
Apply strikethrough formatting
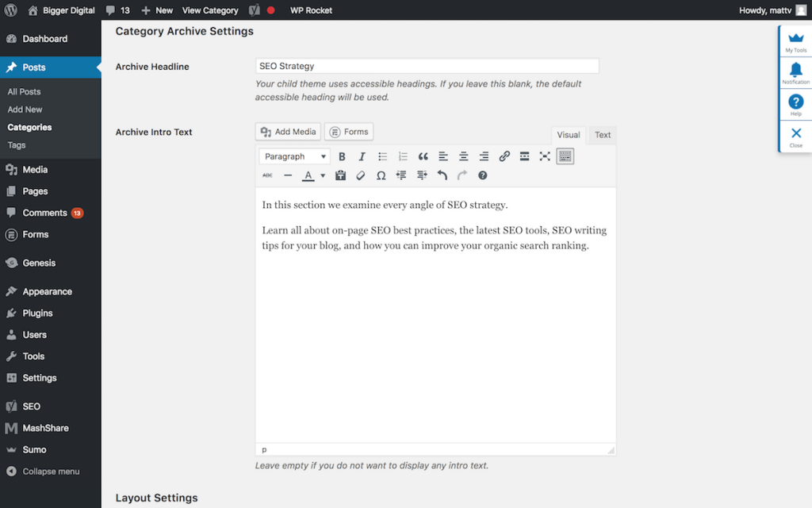pos(267,175)
